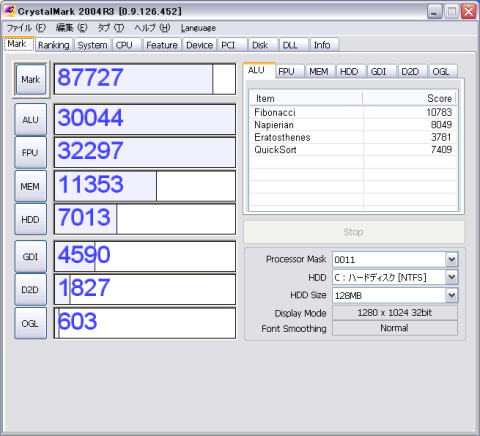Open the Language menu
This screenshot has height=436, width=480.
(198, 28)
